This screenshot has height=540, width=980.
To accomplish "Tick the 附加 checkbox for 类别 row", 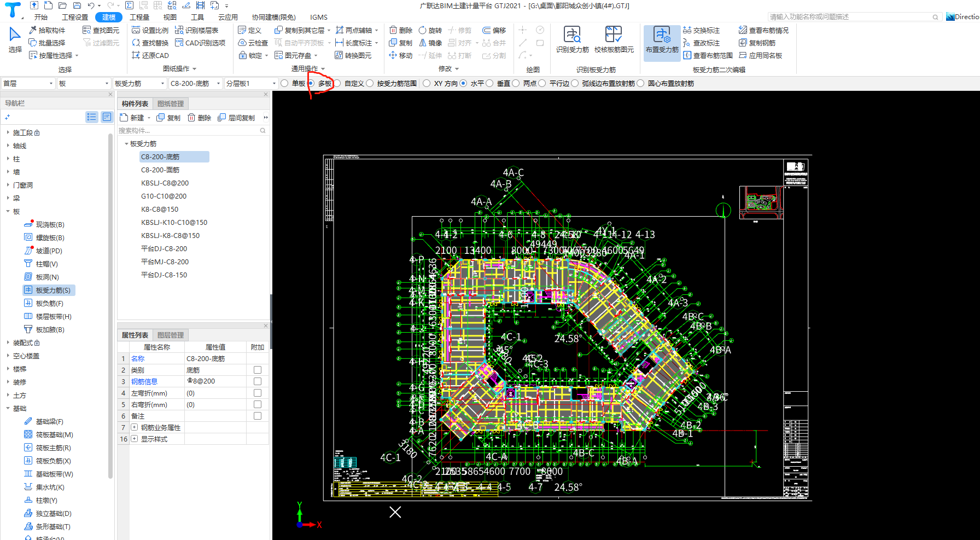I will 258,370.
